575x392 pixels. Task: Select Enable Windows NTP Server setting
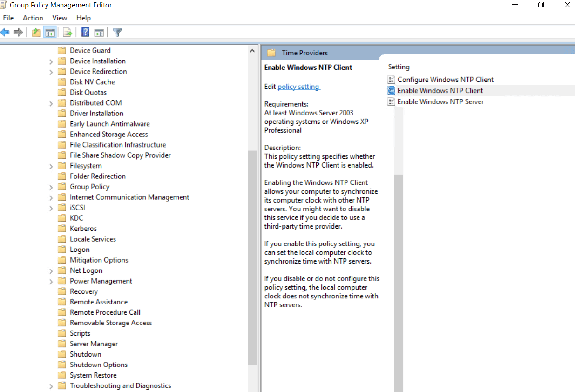coord(440,101)
